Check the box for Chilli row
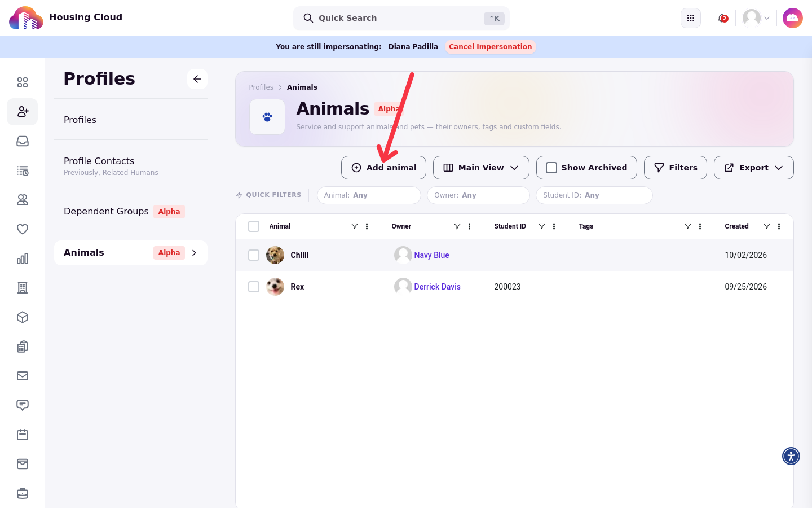Image resolution: width=812 pixels, height=508 pixels. pos(254,255)
